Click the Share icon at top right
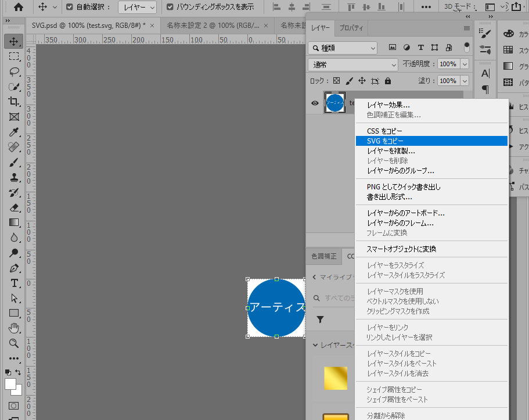529x420 pixels. (516, 6)
